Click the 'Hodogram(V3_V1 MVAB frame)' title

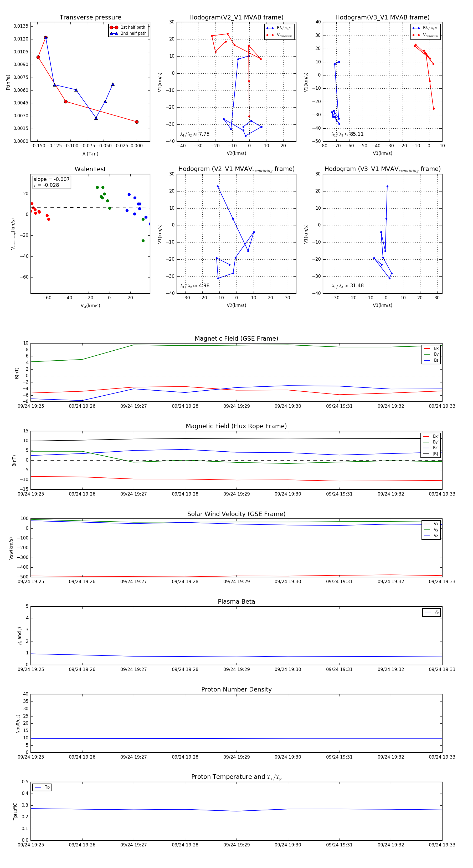[x=382, y=18]
